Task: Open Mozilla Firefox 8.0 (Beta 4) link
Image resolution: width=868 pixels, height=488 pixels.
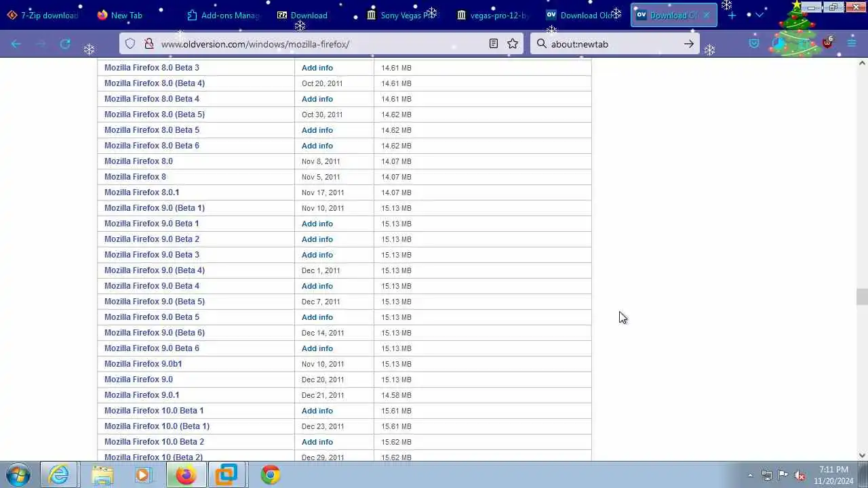Action: [x=155, y=83]
